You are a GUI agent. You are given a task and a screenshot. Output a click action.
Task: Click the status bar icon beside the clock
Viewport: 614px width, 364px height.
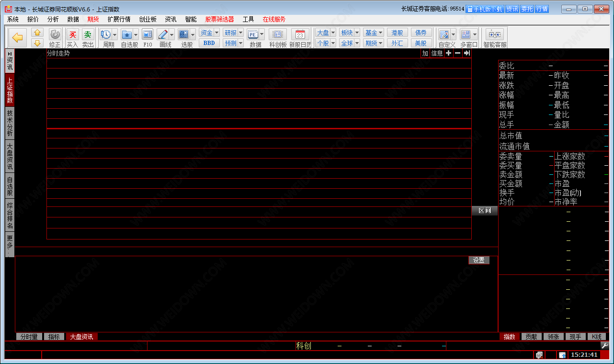563,355
